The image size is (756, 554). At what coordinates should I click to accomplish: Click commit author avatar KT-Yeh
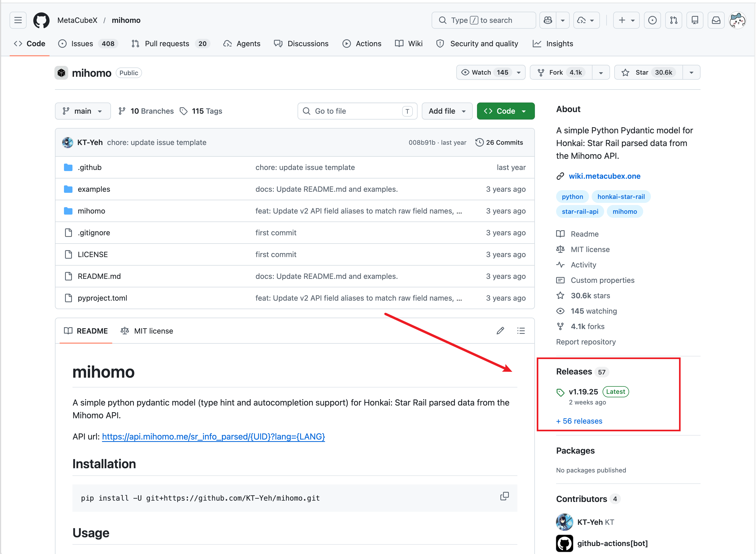click(x=68, y=143)
